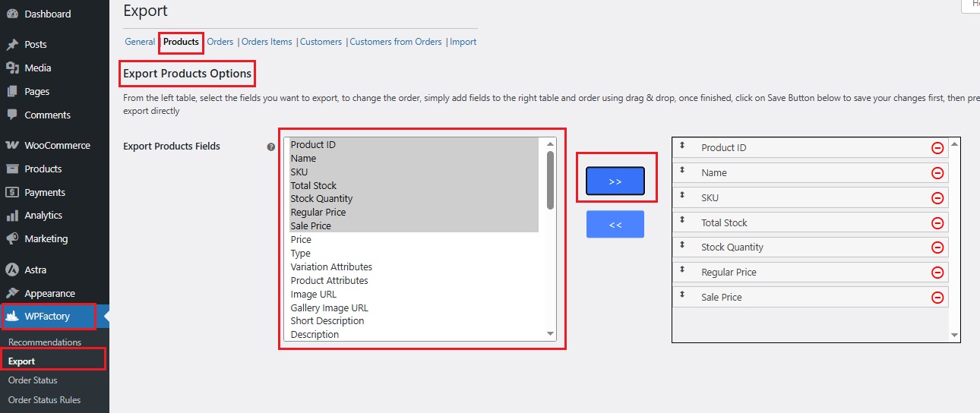
Task: Click the Payments dollar icon
Action: click(12, 192)
